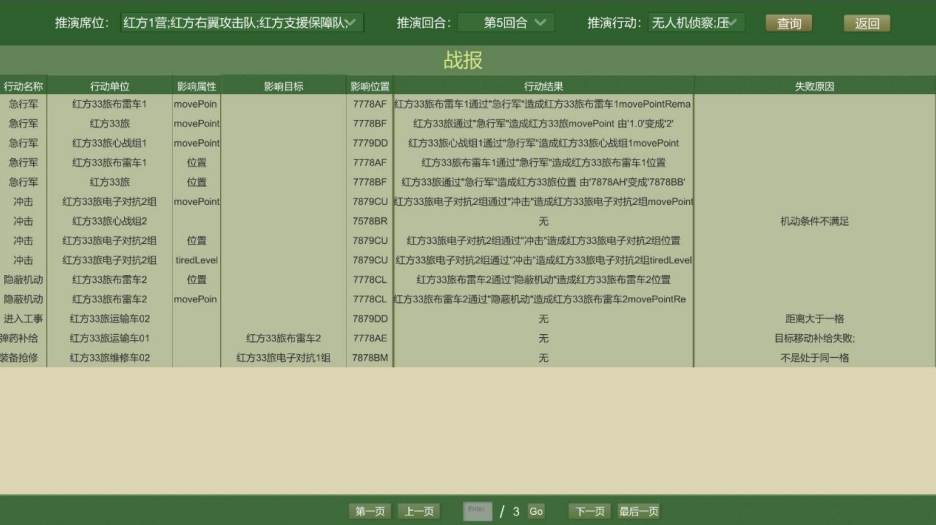
Task: Click the 7879DD location in 进入工事 row
Action: coord(369,318)
